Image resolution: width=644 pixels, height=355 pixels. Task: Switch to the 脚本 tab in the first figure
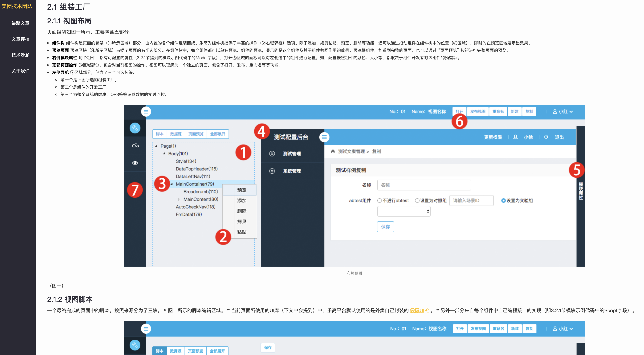coord(160,134)
